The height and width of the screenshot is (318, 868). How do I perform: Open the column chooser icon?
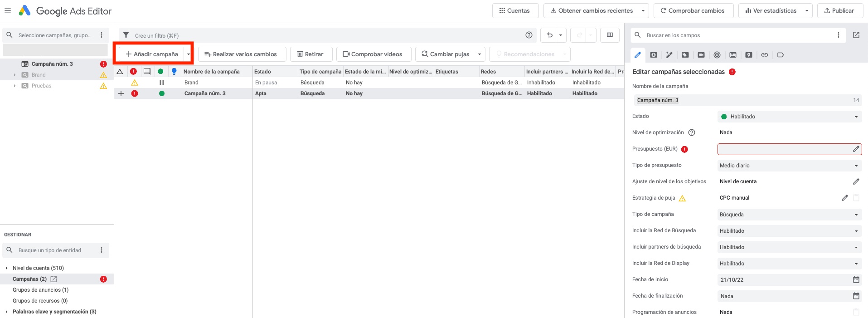[x=610, y=35]
